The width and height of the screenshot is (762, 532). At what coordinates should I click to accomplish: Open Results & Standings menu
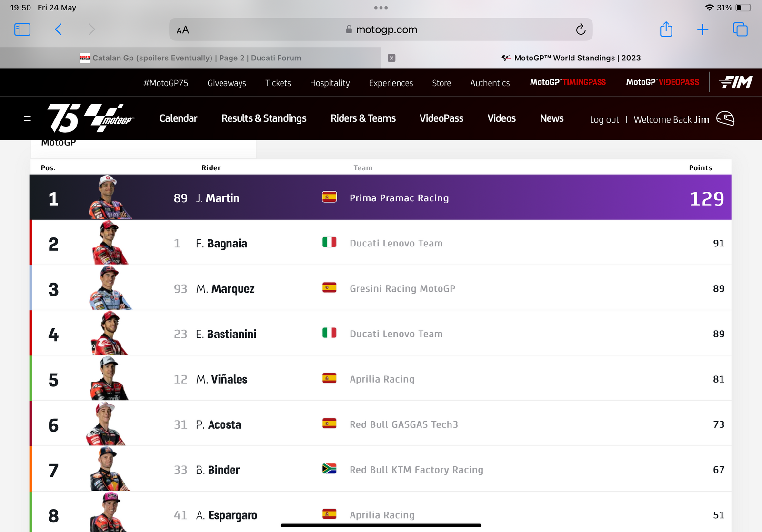pyautogui.click(x=264, y=118)
